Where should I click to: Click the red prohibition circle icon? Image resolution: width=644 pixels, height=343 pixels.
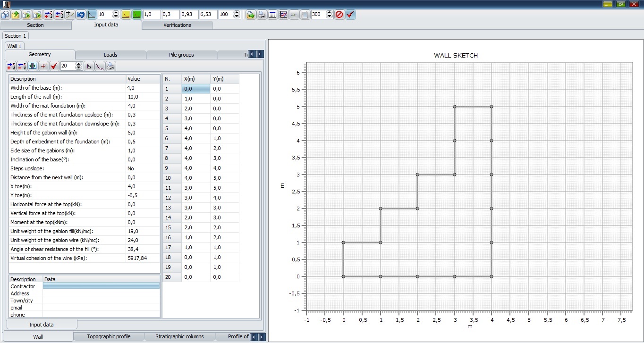(x=339, y=15)
